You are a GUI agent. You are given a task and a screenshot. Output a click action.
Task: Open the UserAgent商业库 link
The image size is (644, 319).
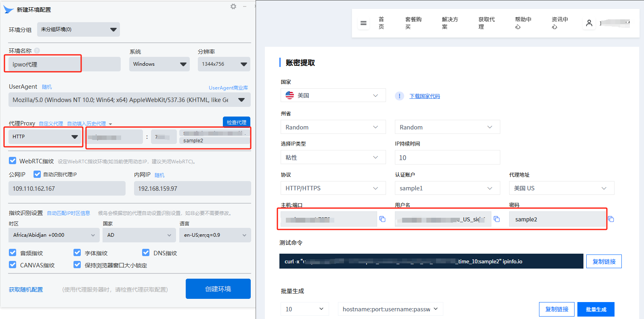click(228, 88)
